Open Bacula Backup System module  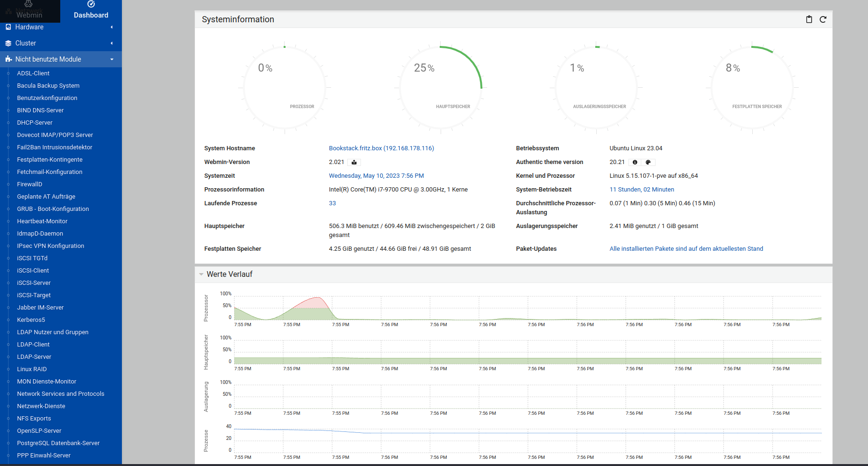pos(48,86)
